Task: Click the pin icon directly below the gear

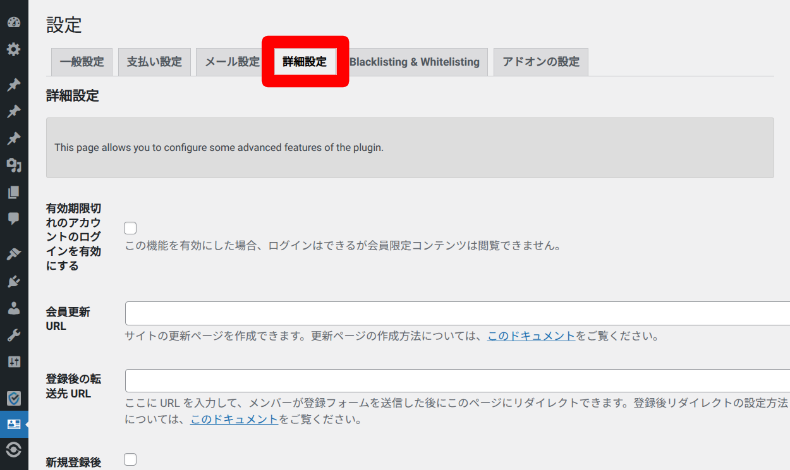Action: coord(14,84)
